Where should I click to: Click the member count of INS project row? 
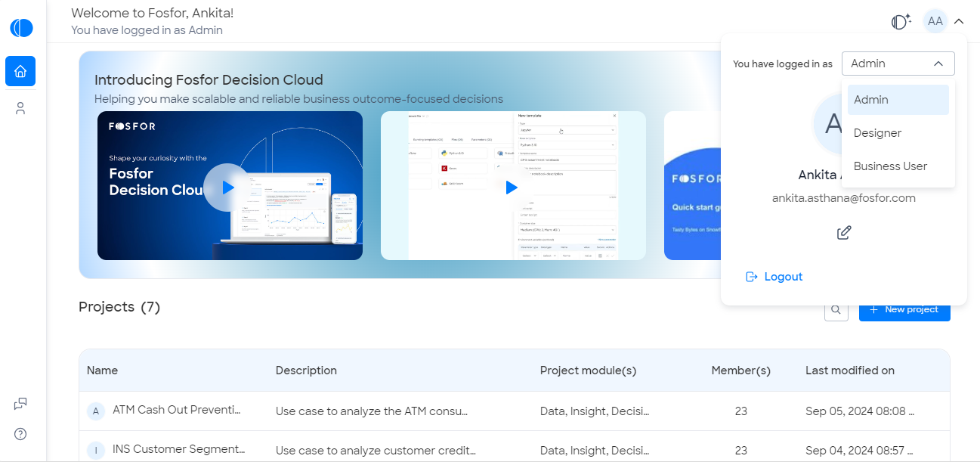(x=740, y=451)
